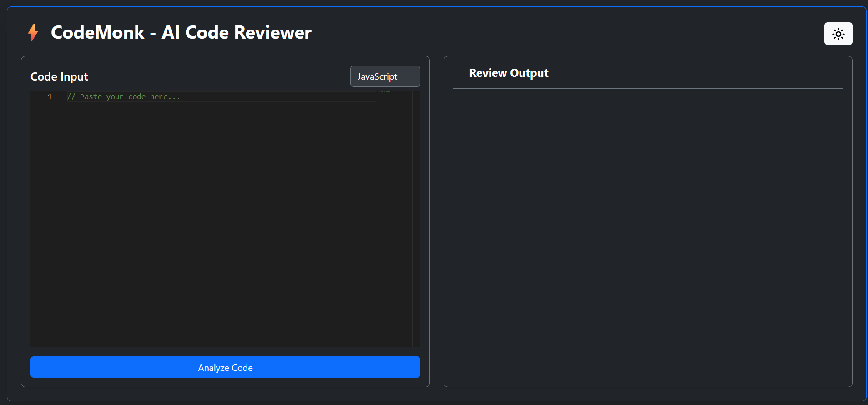This screenshot has width=868, height=405.
Task: Toggle light mode with the sun icon
Action: tap(838, 34)
